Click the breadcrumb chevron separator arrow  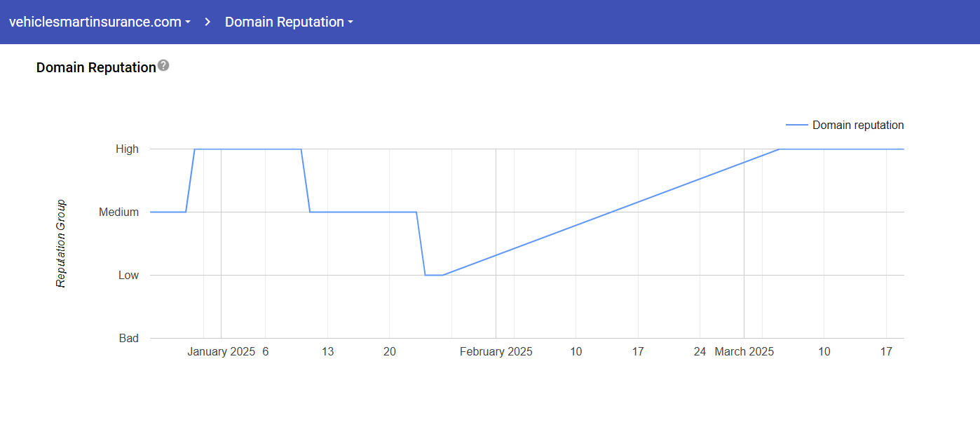coord(207,22)
